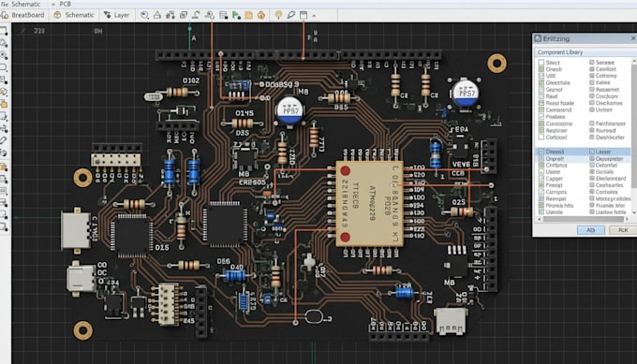Click the padlock icon in toolbar
The image size is (637, 364).
coord(157,15)
